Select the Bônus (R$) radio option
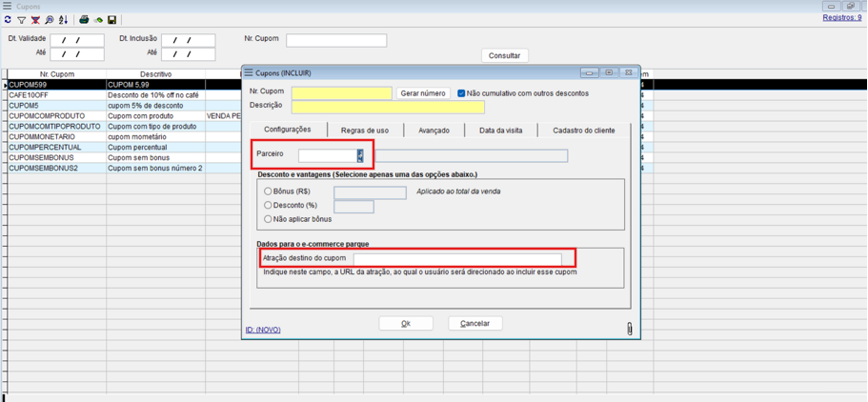This screenshot has height=402, width=868. point(268,191)
